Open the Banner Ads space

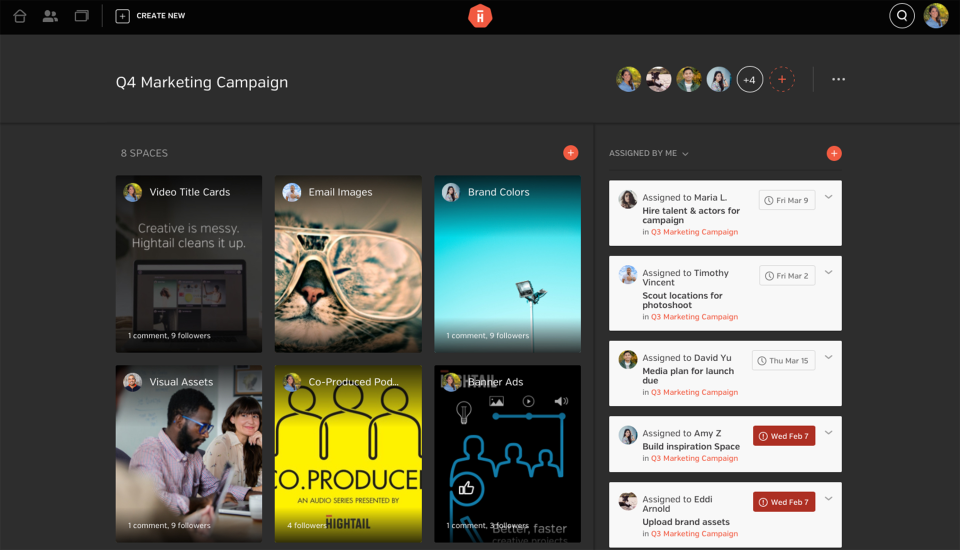pos(508,454)
